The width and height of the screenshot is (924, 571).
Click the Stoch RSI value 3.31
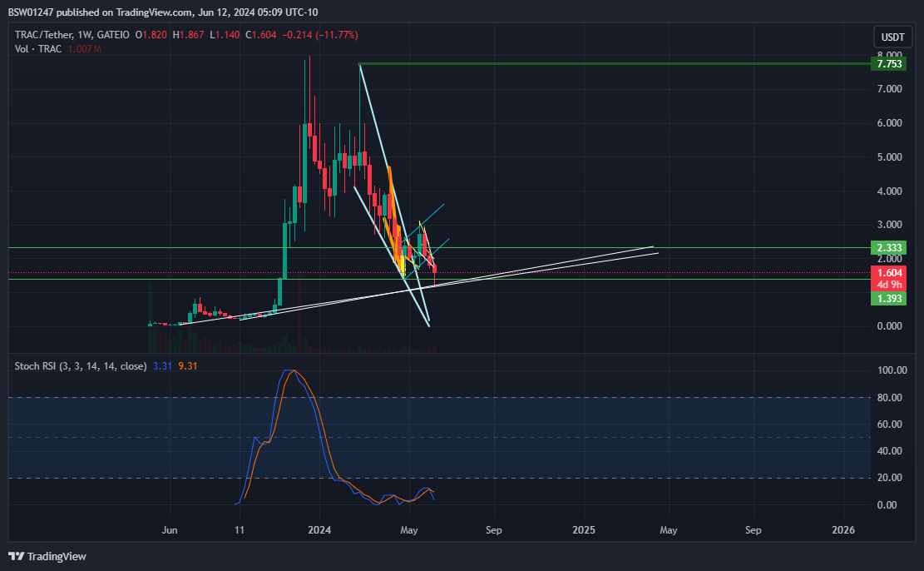162,366
